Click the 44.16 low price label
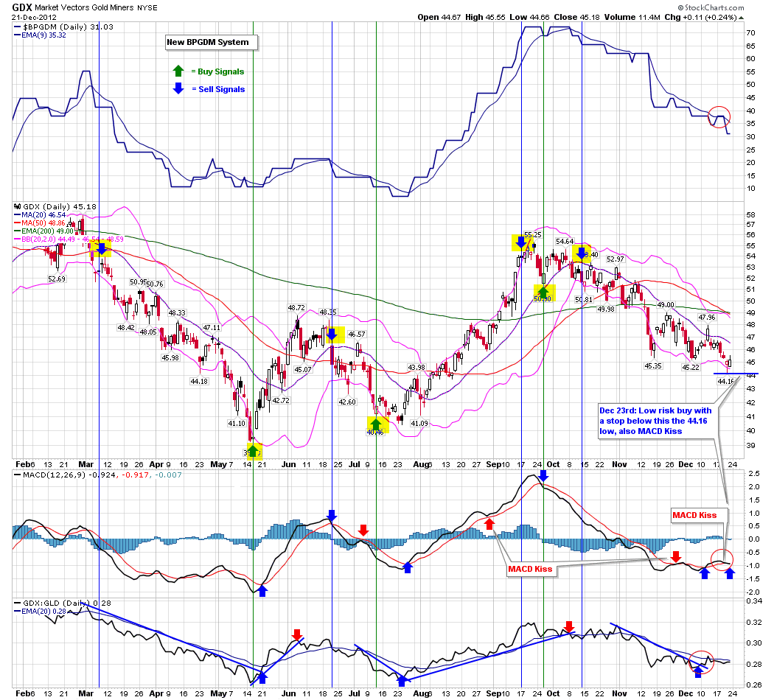The width and height of the screenshot is (774, 700). click(x=725, y=382)
